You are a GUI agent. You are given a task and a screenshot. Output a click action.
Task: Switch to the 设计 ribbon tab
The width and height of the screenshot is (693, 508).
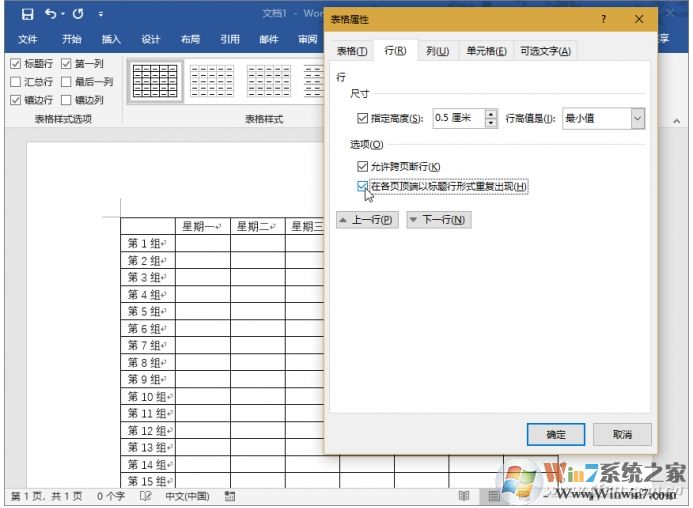coord(151,39)
